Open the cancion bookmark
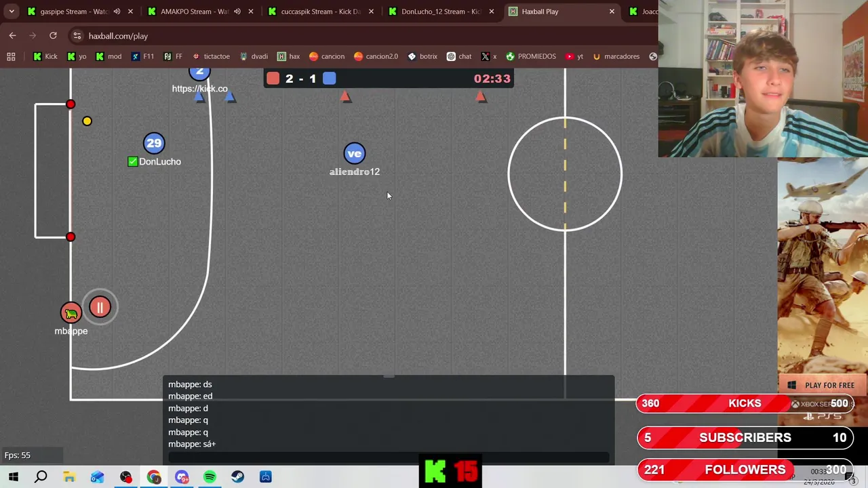Screen dimensions: 868x488 pos(326,56)
